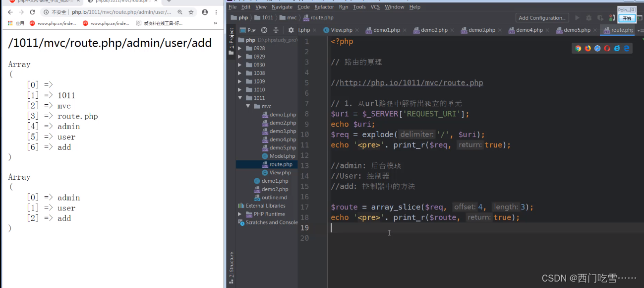
Task: Place the cursor on empty editor line 19
Action: tap(485, 228)
